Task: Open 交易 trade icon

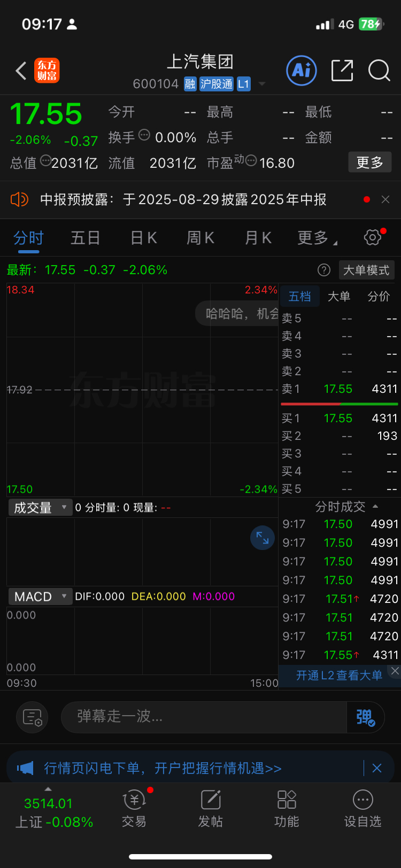Action: coord(134,809)
